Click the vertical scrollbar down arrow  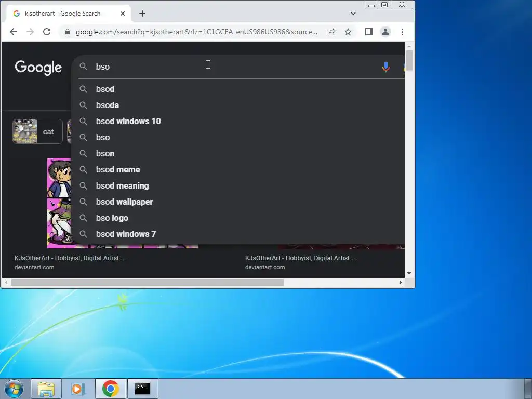[x=409, y=273]
